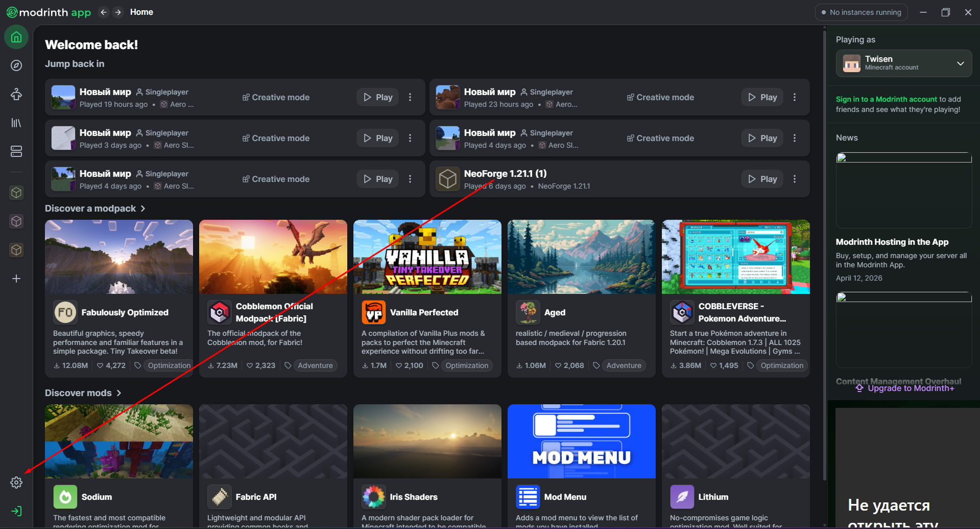Click 'Sign in to a Modrinth account' link
Screen dimensions: 980x529
[887, 99]
